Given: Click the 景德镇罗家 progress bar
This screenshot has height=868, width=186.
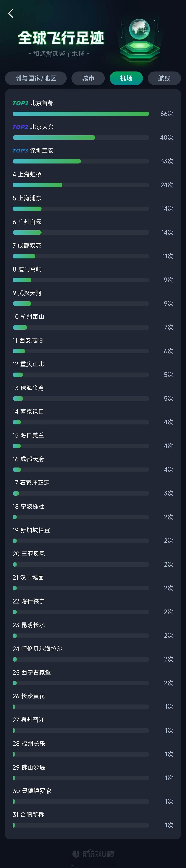Looking at the screenshot, I should click(81, 802).
